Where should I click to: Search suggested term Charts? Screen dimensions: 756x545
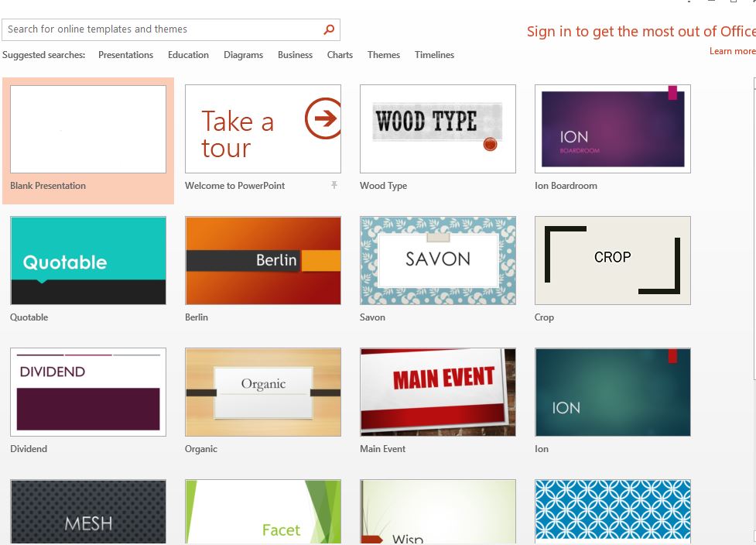340,55
